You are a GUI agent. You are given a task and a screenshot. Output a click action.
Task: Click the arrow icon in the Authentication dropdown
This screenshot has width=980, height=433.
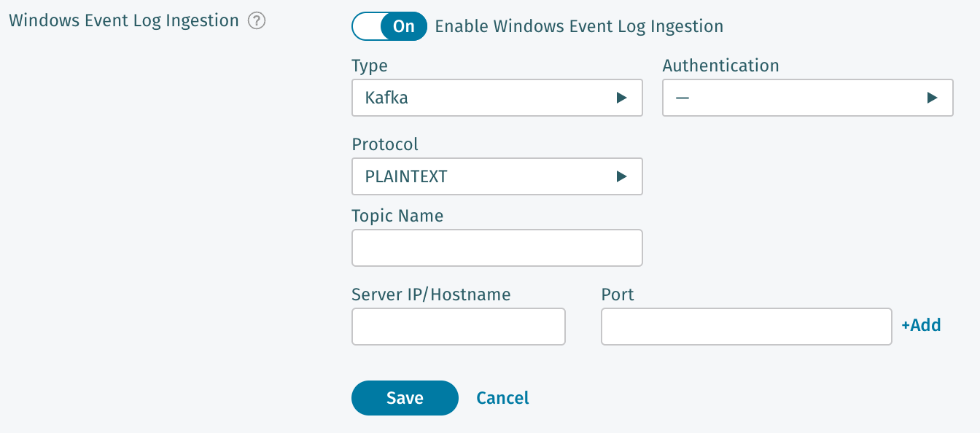pos(932,98)
